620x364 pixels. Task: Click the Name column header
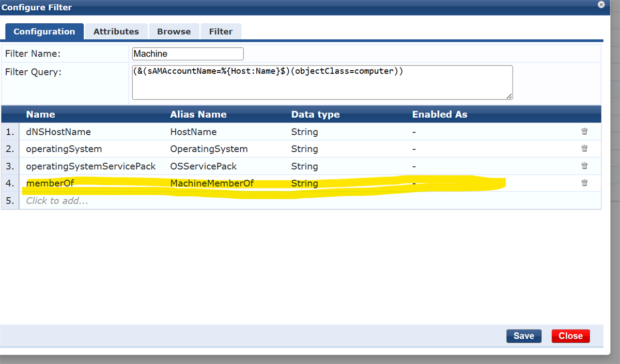pos(40,114)
